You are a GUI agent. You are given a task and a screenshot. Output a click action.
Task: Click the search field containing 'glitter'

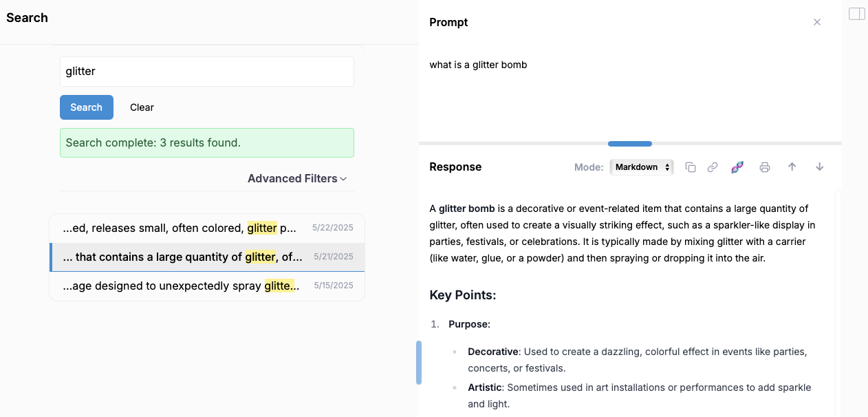tap(206, 72)
